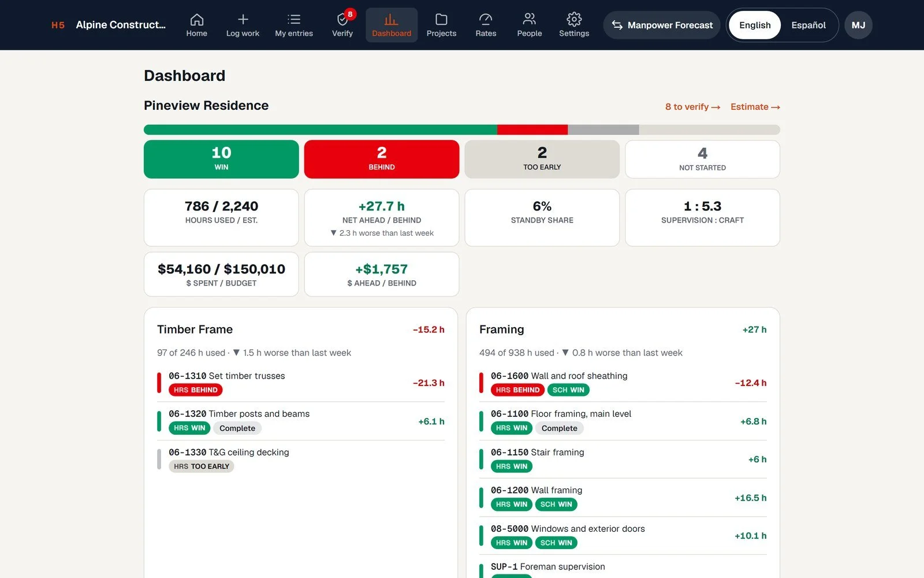Select row SUP-1 Foreman supervision
The height and width of the screenshot is (578, 924).
pyautogui.click(x=623, y=568)
